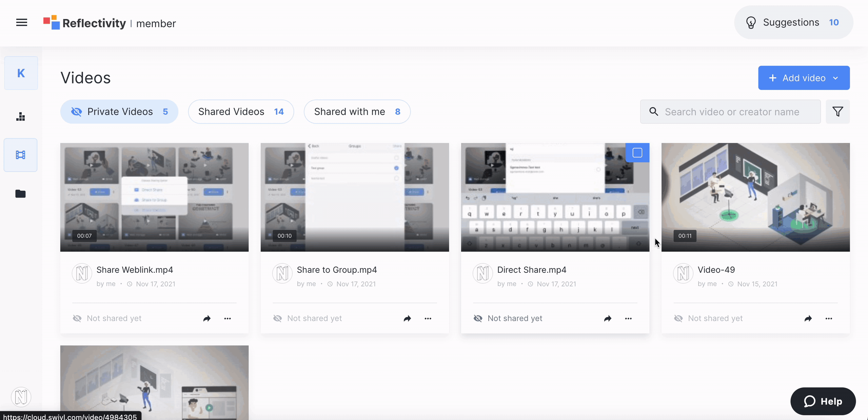The width and height of the screenshot is (868, 420).
Task: Click share arrow on Direct Share.mp4 card
Action: pos(608,319)
